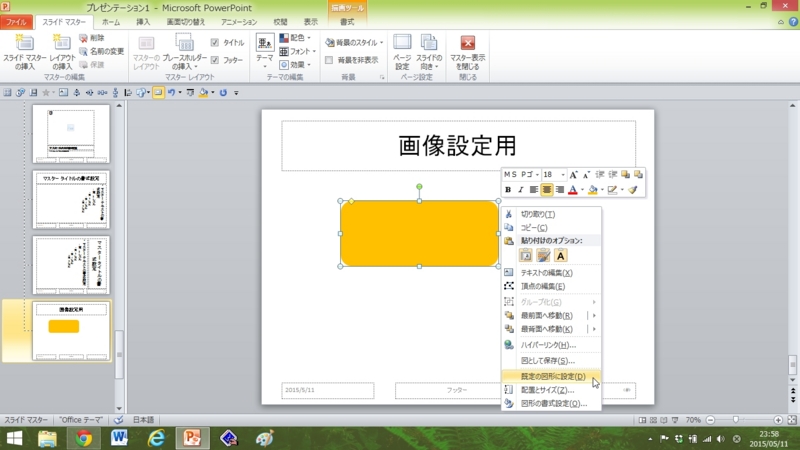Open the スライドの向き orientation dropdown
The image size is (800, 450).
(429, 52)
